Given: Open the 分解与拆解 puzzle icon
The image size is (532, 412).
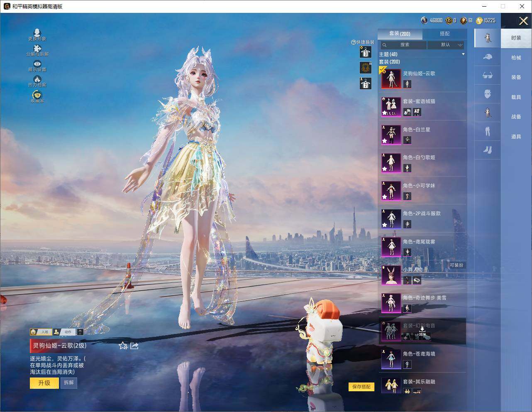Looking at the screenshot, I should (x=37, y=48).
